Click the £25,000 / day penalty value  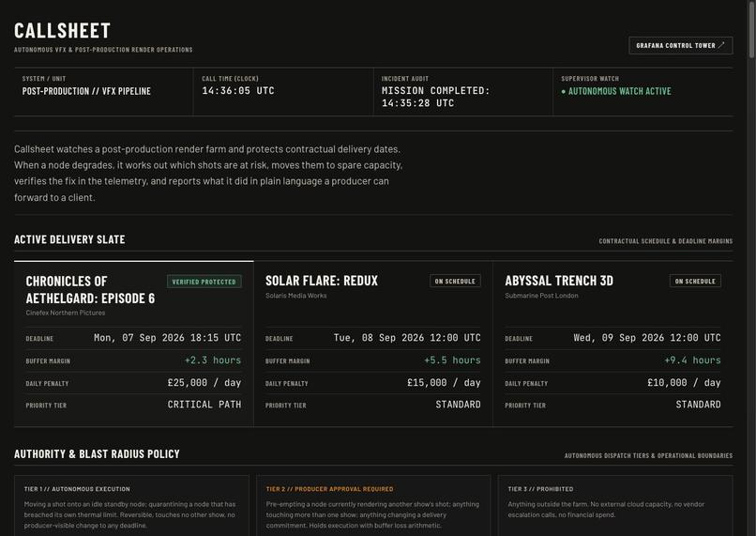204,383
